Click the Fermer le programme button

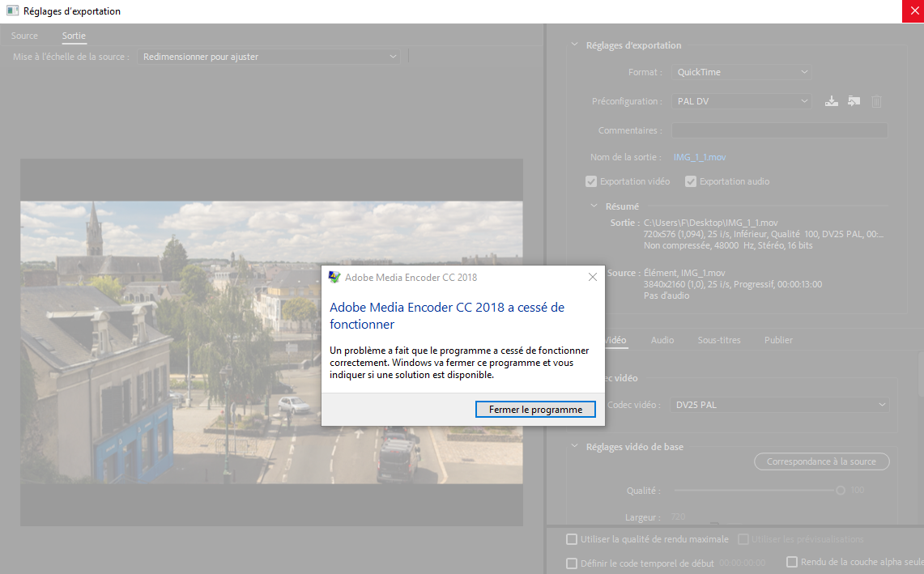point(535,410)
